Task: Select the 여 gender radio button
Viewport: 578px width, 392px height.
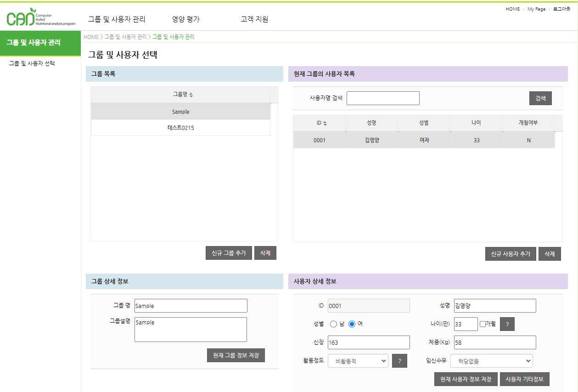Action: 352,324
